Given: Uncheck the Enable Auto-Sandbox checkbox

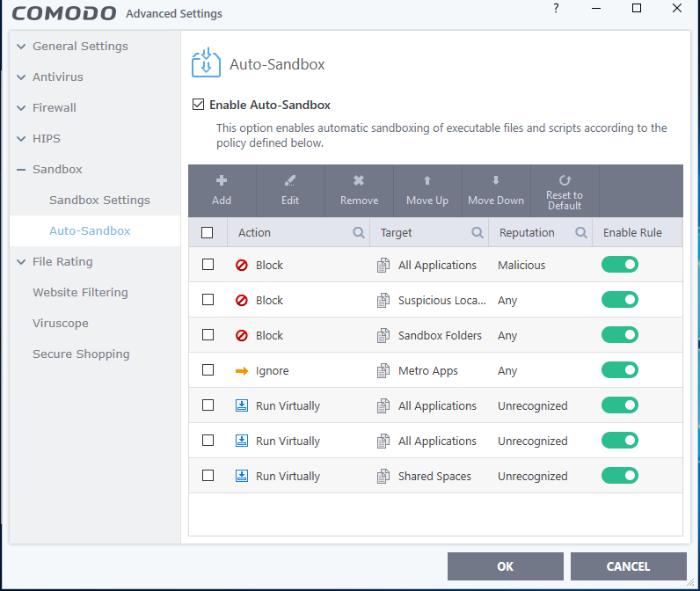Looking at the screenshot, I should [199, 105].
